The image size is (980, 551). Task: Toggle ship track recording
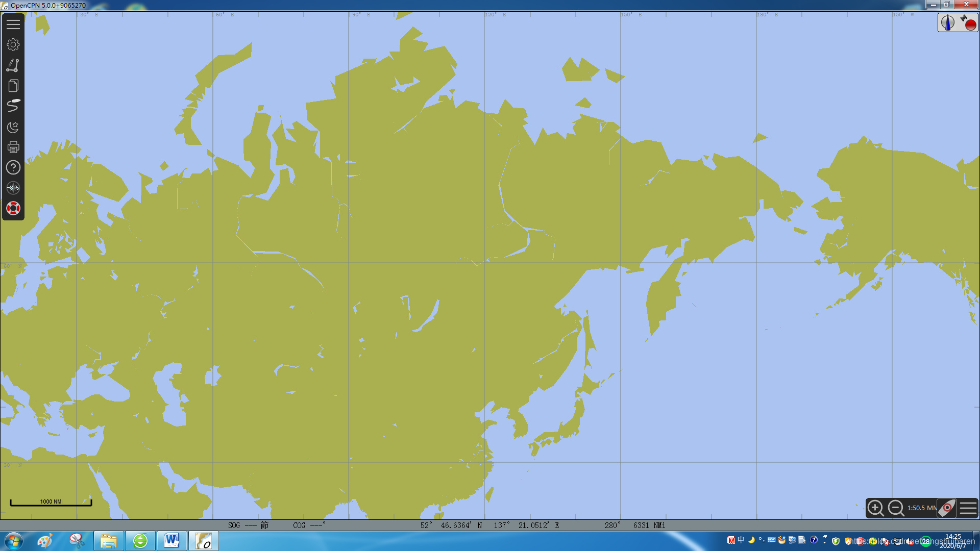pyautogui.click(x=13, y=106)
